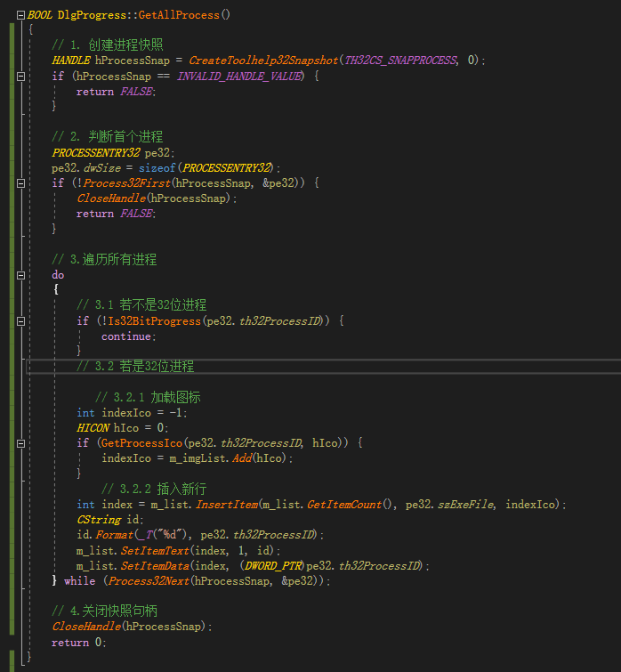The width and height of the screenshot is (621, 672).
Task: Collapse the GetProcessIco if block
Action: 20,443
